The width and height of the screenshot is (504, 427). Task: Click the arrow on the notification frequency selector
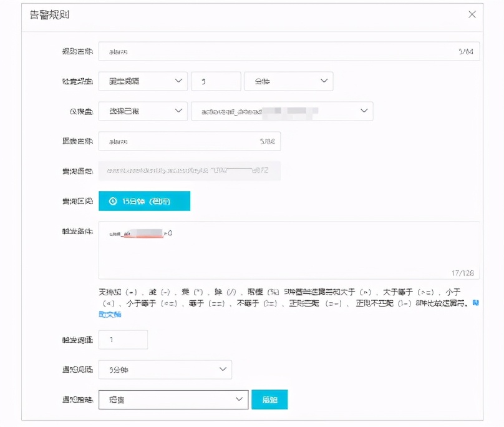tap(223, 370)
